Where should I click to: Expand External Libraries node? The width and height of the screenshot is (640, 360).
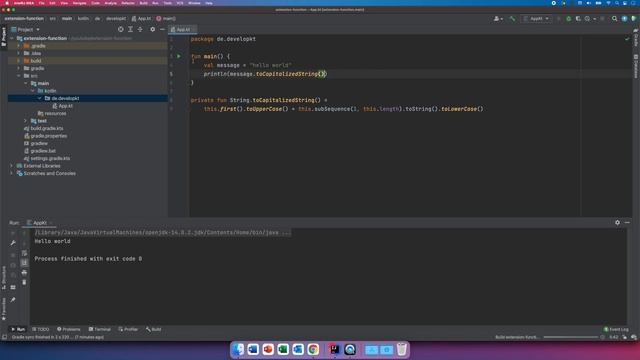tap(11, 166)
